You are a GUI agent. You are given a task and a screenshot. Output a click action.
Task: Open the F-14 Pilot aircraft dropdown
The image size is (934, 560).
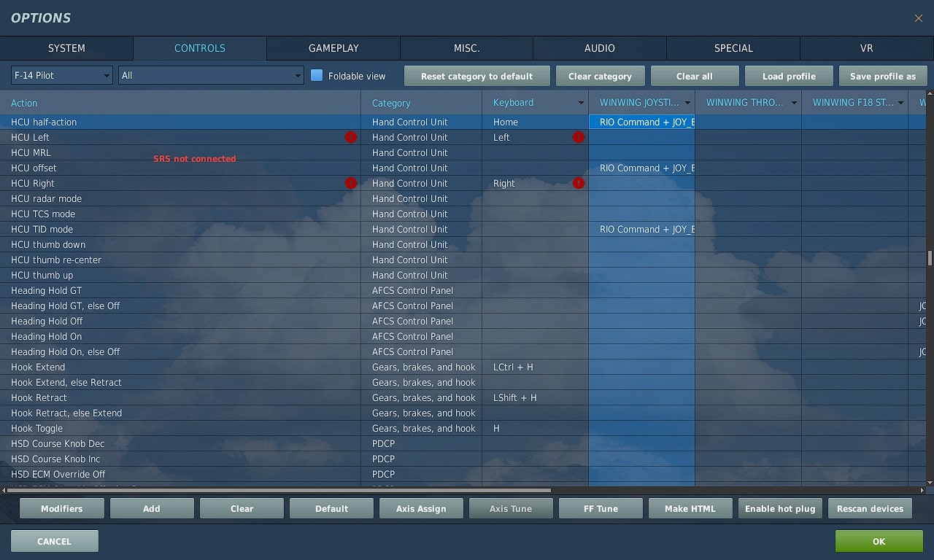[62, 75]
